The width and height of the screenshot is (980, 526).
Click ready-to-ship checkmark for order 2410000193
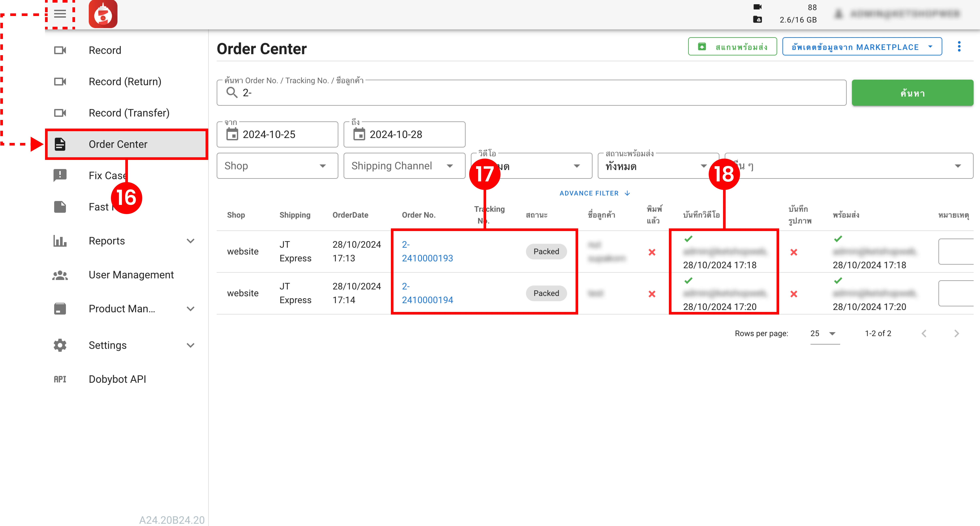[838, 239]
